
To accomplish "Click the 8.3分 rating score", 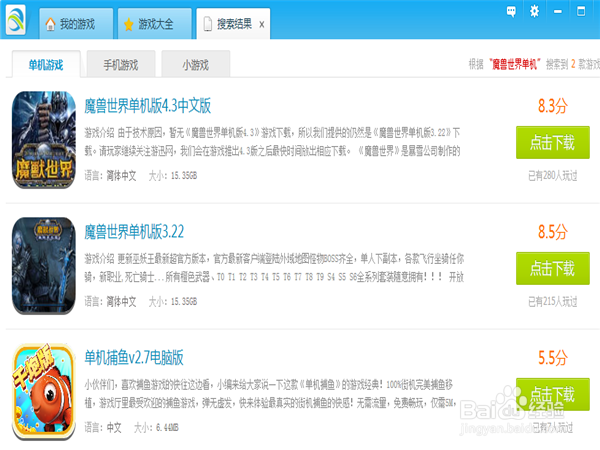I will click(553, 106).
